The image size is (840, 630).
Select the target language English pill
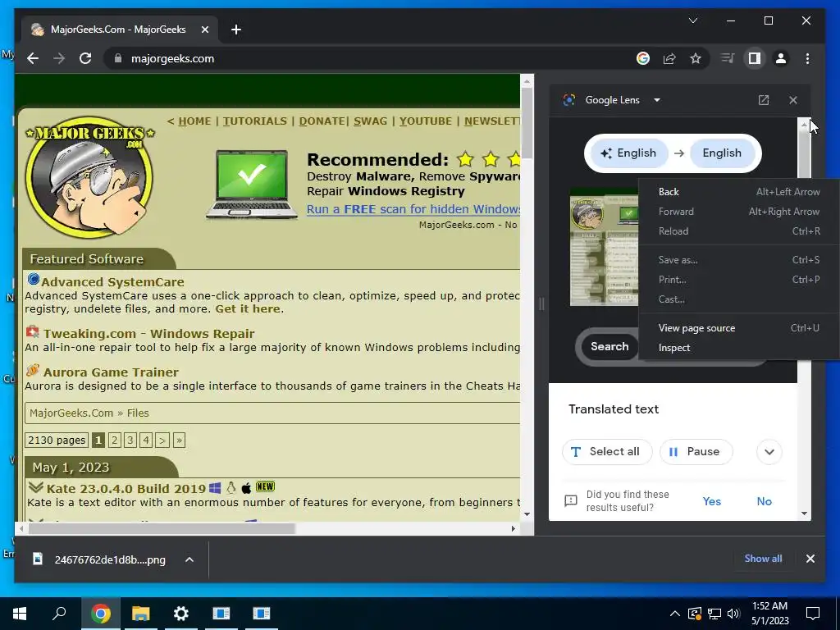[722, 153]
